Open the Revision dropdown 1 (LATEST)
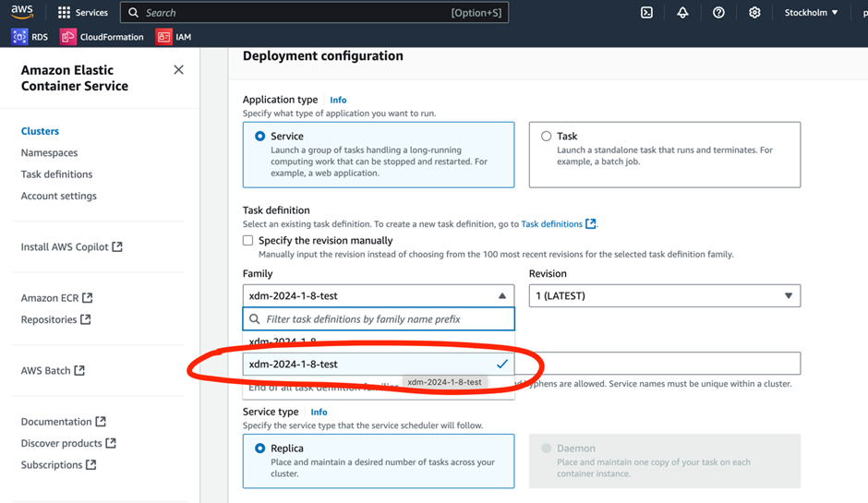Image resolution: width=868 pixels, height=503 pixels. pos(664,295)
